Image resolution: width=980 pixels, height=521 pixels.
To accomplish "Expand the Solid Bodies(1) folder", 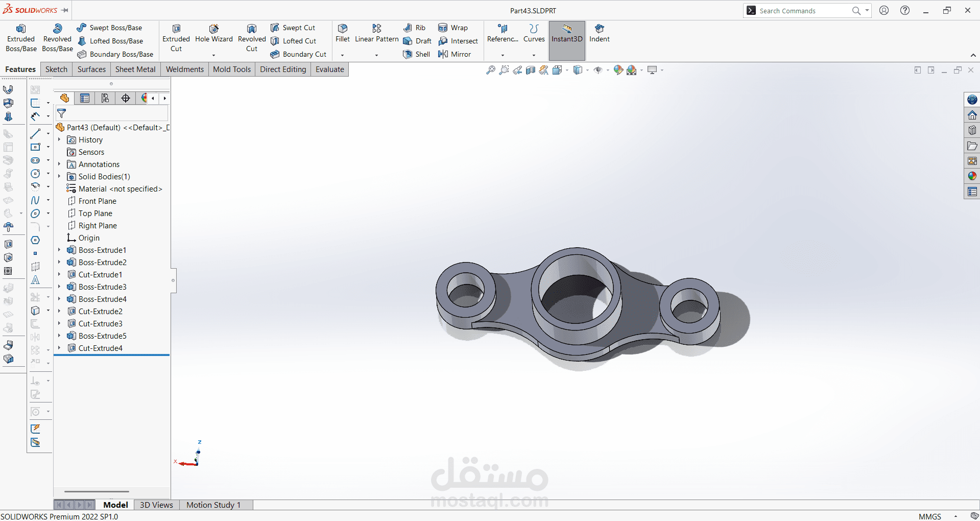I will point(59,176).
